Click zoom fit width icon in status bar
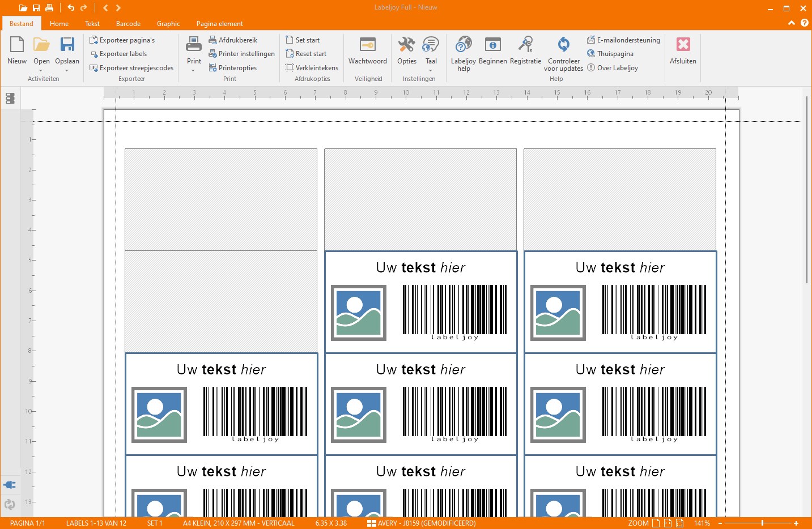The height and width of the screenshot is (529, 812). [x=668, y=523]
